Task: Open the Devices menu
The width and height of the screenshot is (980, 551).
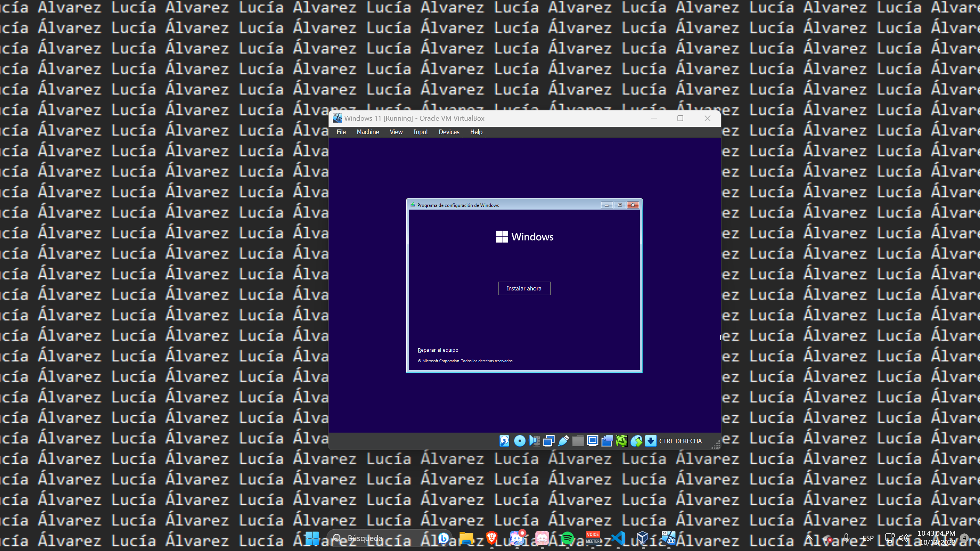Action: pyautogui.click(x=449, y=132)
